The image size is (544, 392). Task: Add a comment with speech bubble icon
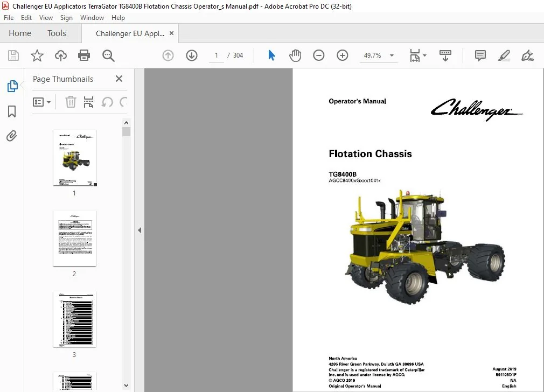pos(480,55)
